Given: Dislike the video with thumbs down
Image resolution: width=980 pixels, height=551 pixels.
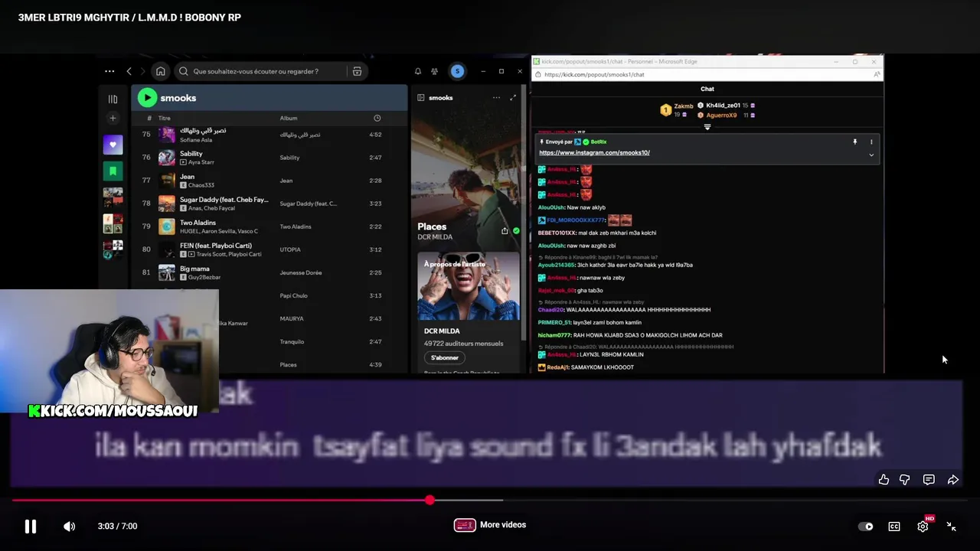Looking at the screenshot, I should click(x=905, y=480).
